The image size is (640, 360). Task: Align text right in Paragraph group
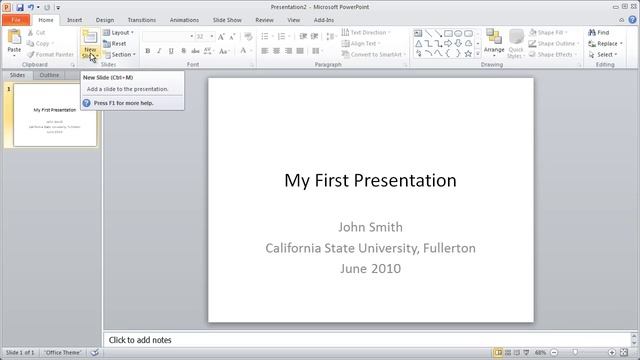point(288,51)
